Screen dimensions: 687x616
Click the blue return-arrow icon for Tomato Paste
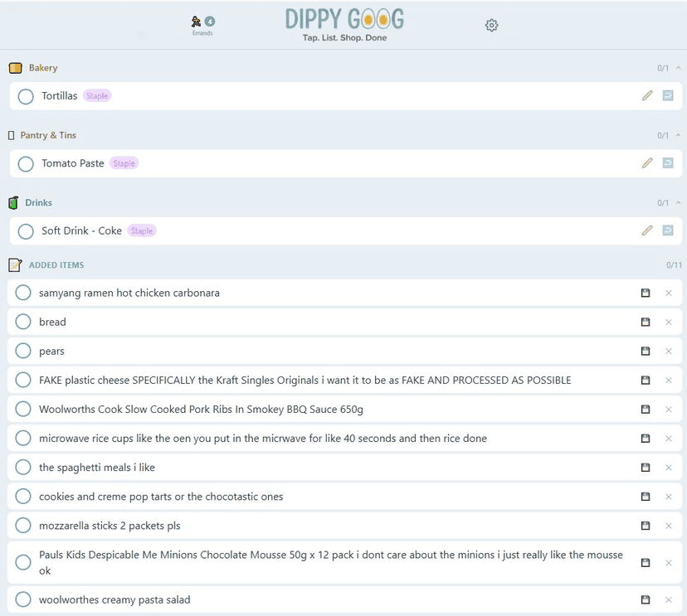(x=668, y=163)
